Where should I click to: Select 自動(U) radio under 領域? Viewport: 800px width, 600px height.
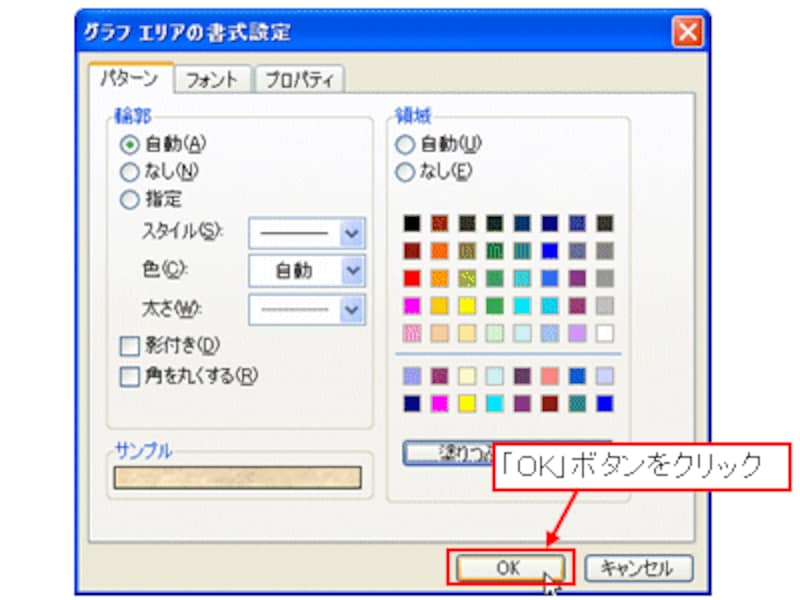tap(405, 143)
